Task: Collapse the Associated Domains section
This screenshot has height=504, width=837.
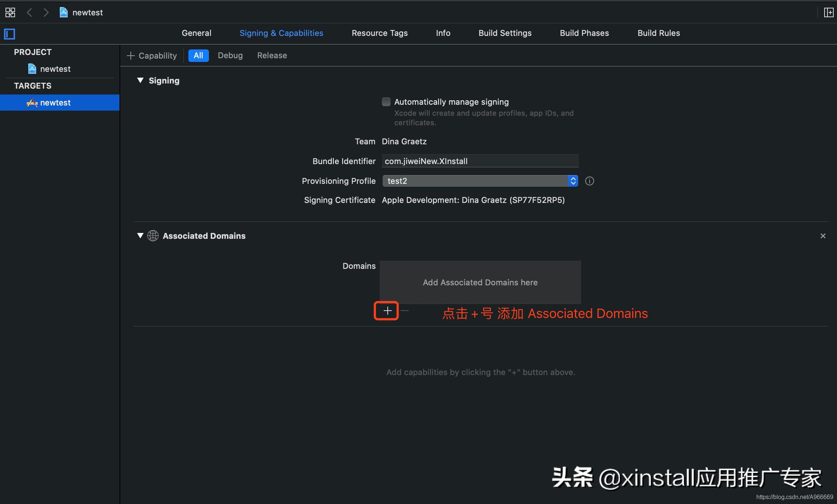Action: 140,236
